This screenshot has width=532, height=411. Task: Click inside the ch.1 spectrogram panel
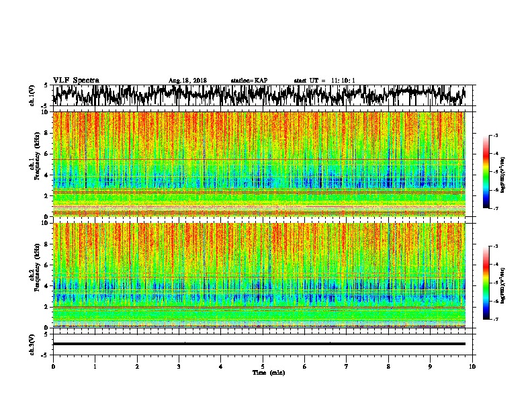tap(259, 164)
